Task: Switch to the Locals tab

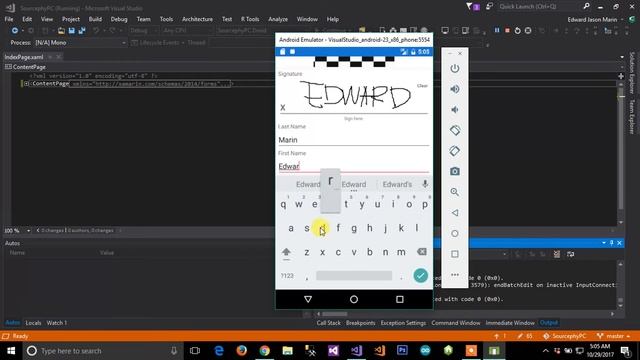Action: (x=33, y=323)
